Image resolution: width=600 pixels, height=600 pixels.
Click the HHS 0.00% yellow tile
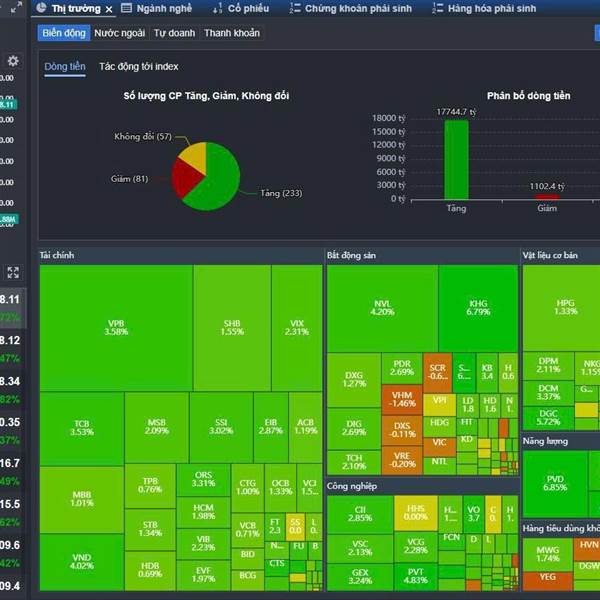click(x=416, y=513)
